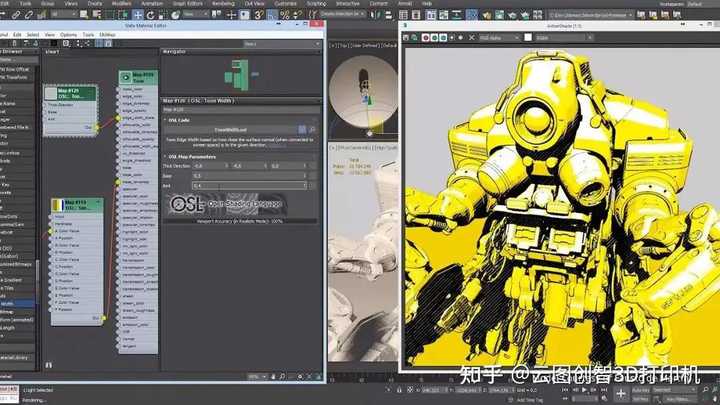The image size is (720, 405).
Task: Click Key Filters button
Action: 678,399
